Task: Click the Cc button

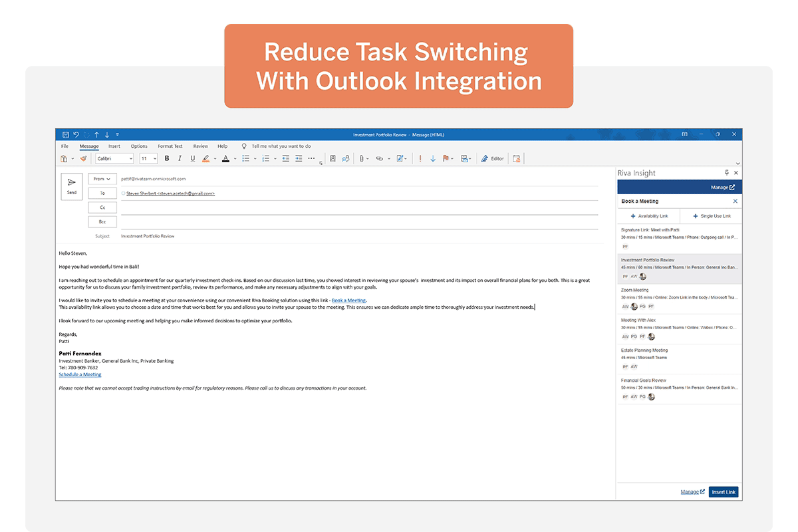Action: (102, 207)
